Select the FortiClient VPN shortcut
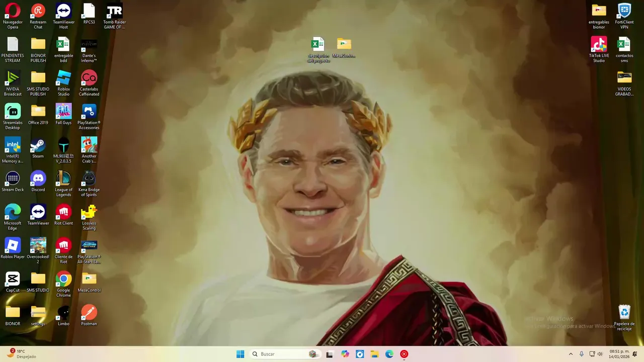 click(x=624, y=16)
